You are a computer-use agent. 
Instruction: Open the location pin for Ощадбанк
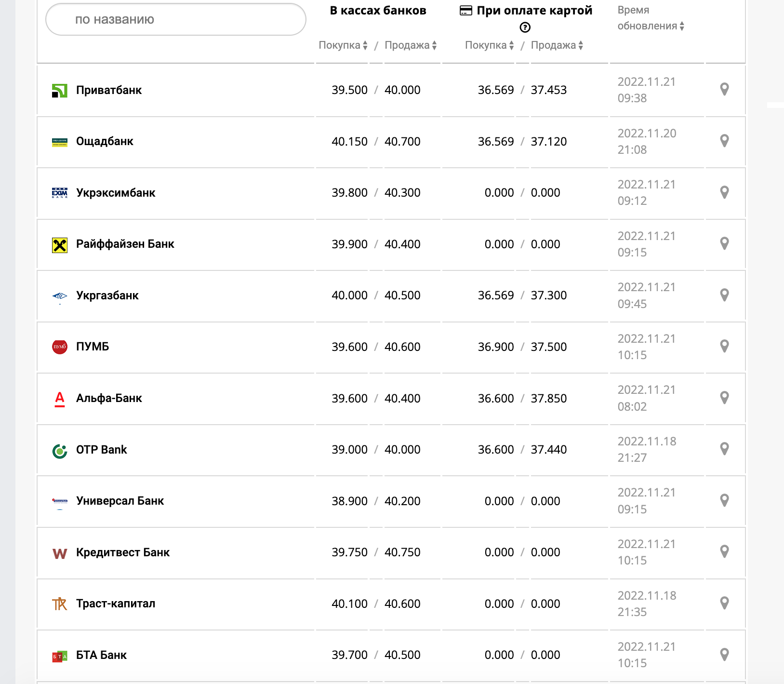(x=724, y=141)
